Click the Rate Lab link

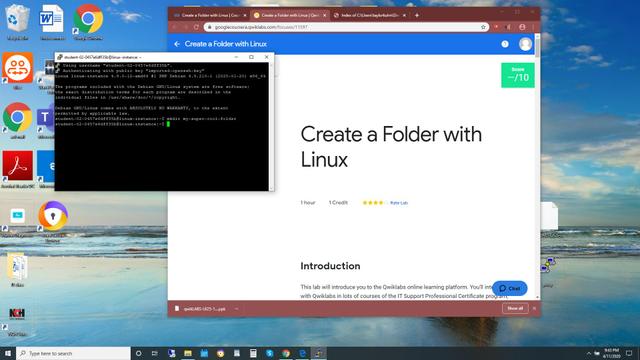click(399, 203)
